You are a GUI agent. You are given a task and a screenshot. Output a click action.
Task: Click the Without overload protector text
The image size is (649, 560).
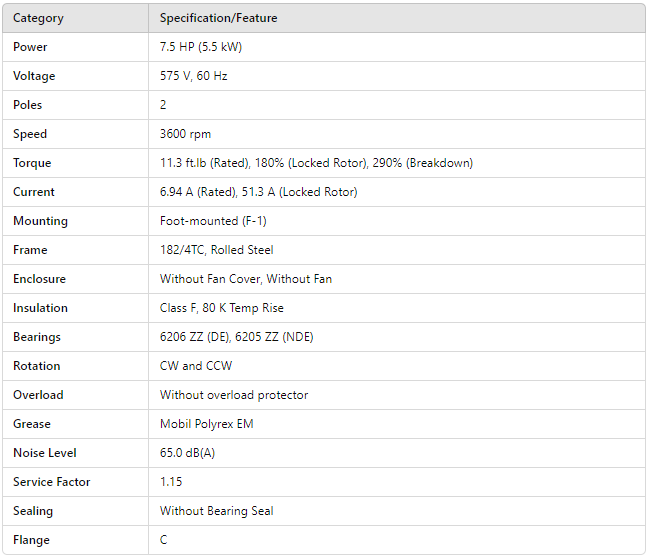tap(234, 395)
